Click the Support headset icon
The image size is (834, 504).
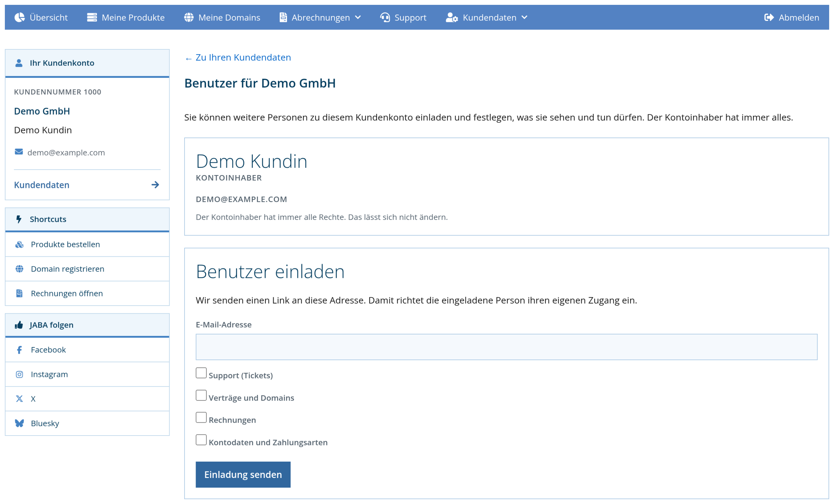tap(385, 17)
